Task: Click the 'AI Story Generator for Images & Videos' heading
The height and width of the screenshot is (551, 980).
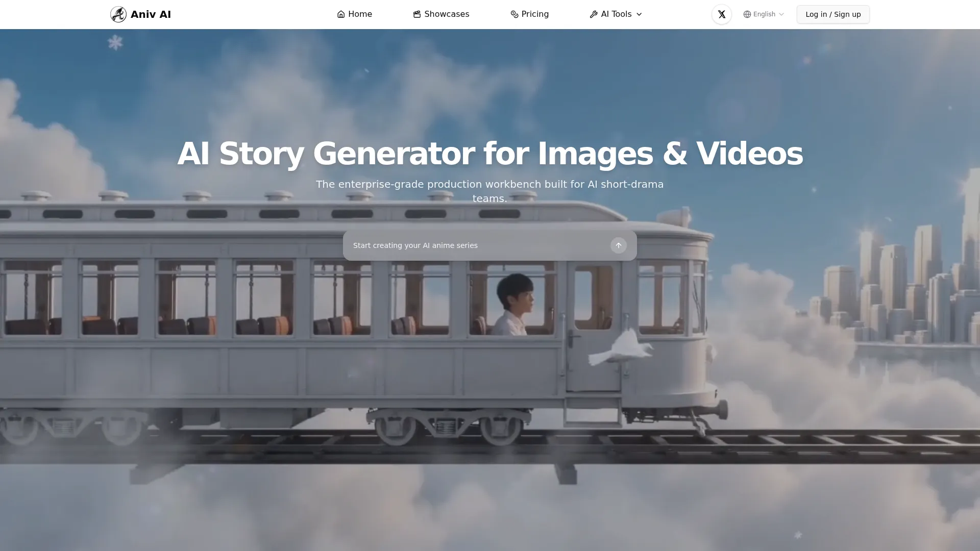Action: [x=490, y=153]
